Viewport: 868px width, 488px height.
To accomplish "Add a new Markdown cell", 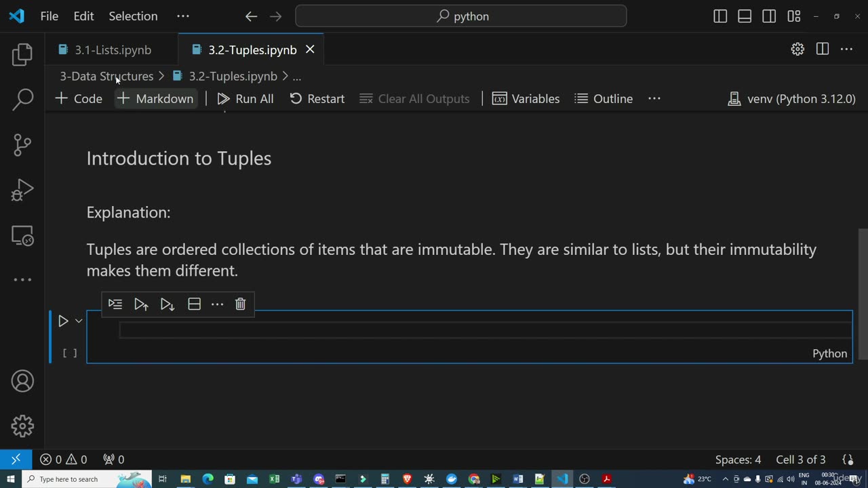I will (x=155, y=98).
